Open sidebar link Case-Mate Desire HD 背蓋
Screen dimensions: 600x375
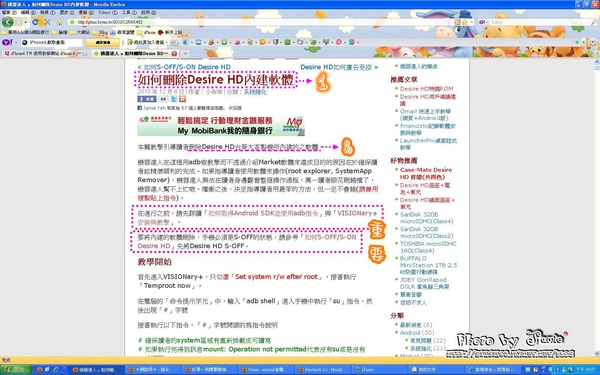pos(426,173)
